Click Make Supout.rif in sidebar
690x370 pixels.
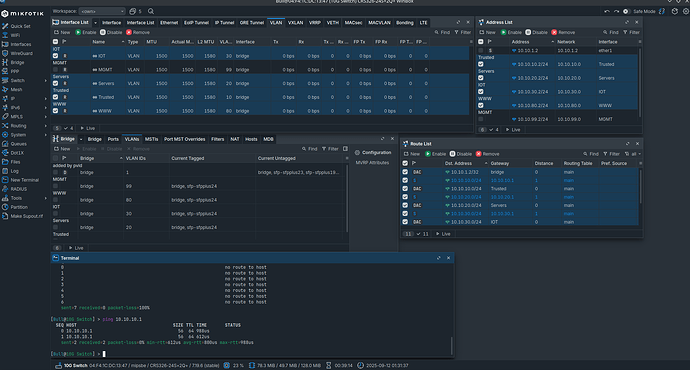pos(27,216)
